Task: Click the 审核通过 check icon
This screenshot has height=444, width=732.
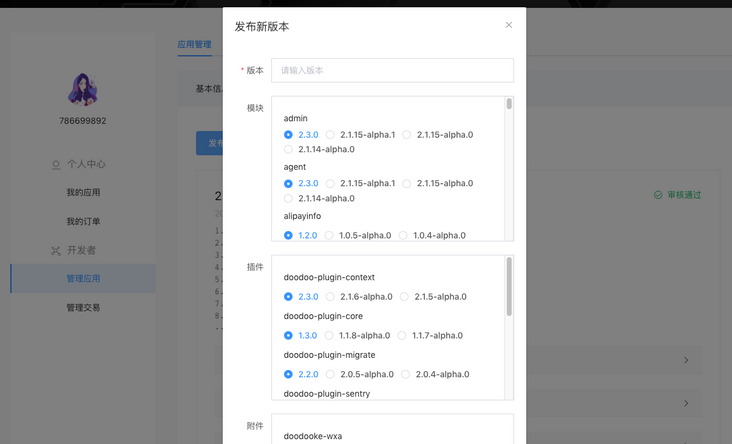Action: pos(658,195)
